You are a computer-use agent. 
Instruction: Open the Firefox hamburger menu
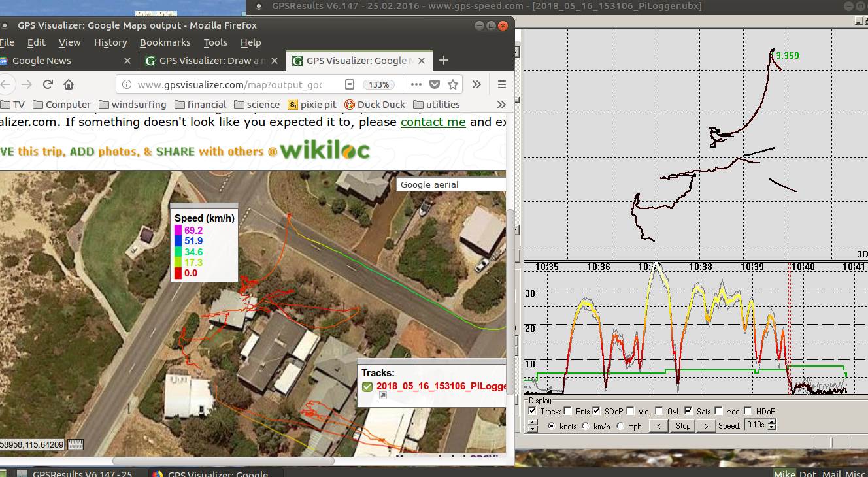(x=502, y=84)
